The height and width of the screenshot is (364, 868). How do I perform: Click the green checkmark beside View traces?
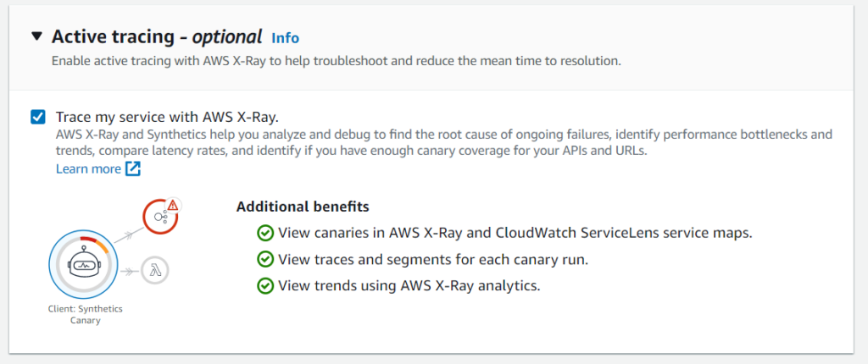coord(265,259)
